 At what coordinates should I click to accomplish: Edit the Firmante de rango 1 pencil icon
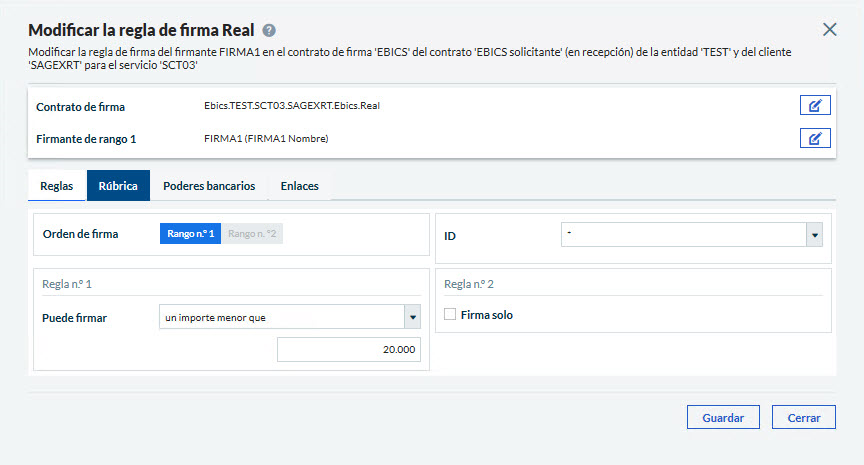pos(815,138)
